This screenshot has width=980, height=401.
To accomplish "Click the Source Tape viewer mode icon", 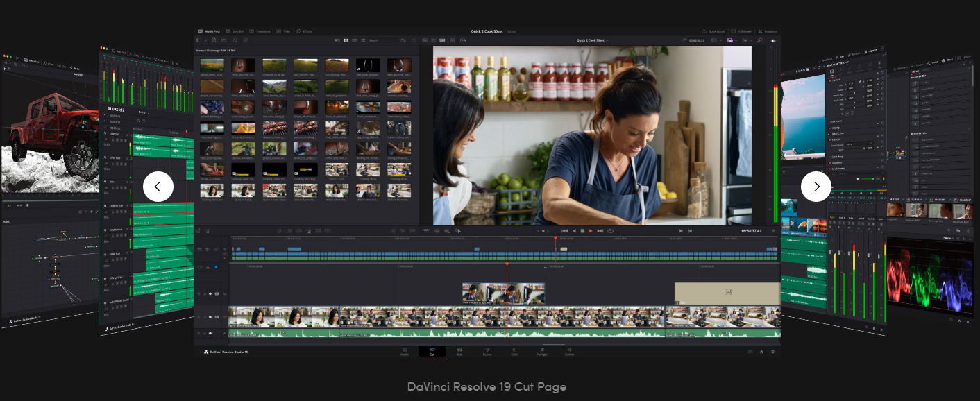I will coord(434,40).
